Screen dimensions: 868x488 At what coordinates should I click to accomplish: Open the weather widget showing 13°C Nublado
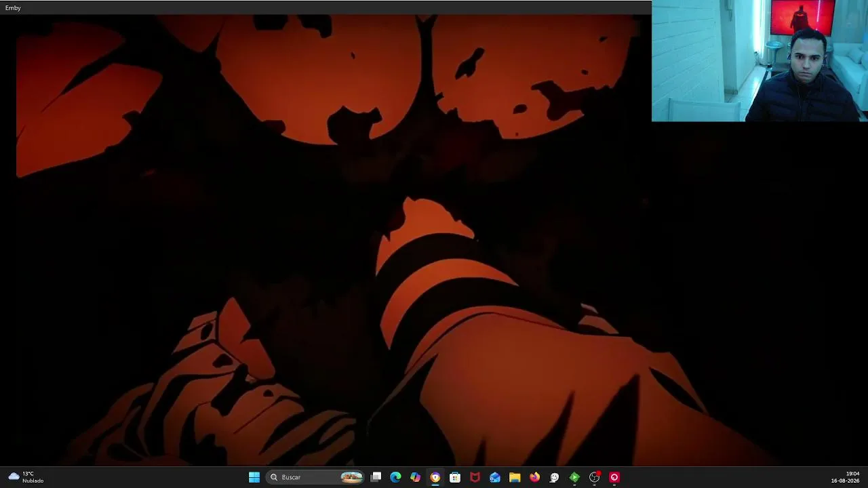point(26,477)
